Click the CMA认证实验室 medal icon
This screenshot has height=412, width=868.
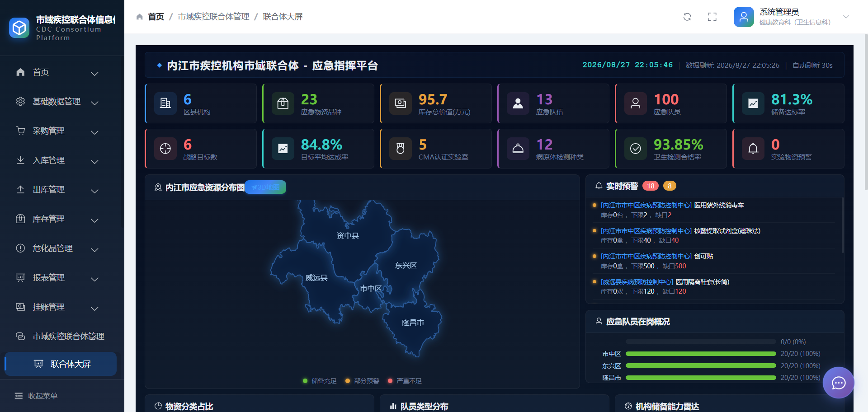coord(401,149)
